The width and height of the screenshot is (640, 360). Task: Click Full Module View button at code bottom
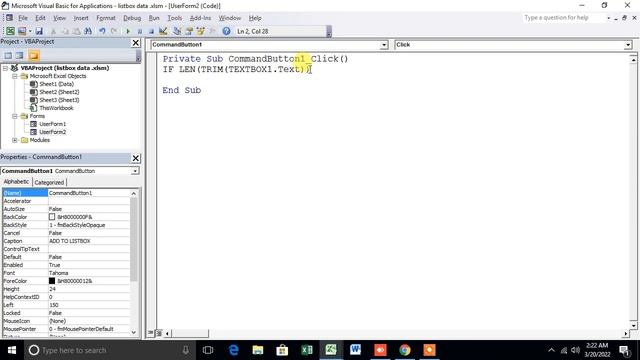click(x=159, y=333)
